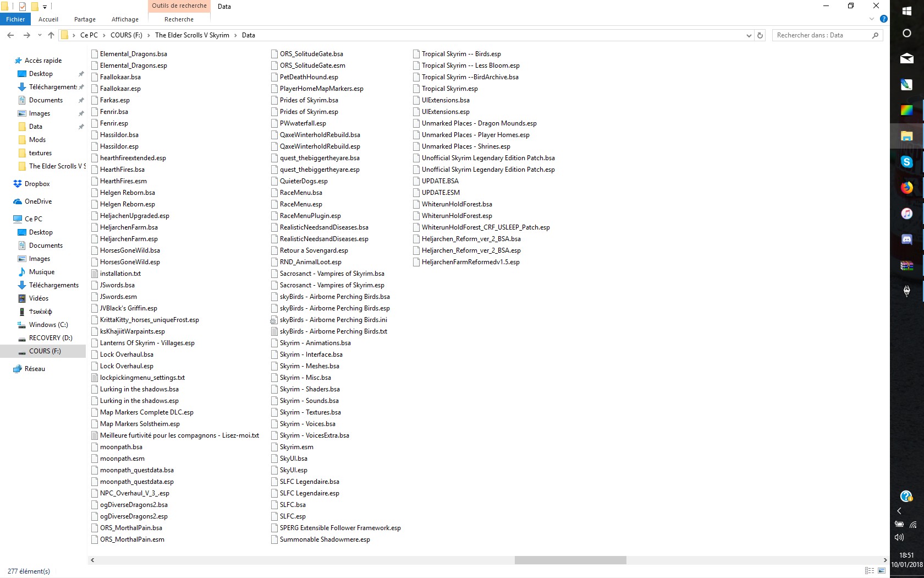Open Skype from the taskbar
The width and height of the screenshot is (924, 578).
tap(906, 162)
